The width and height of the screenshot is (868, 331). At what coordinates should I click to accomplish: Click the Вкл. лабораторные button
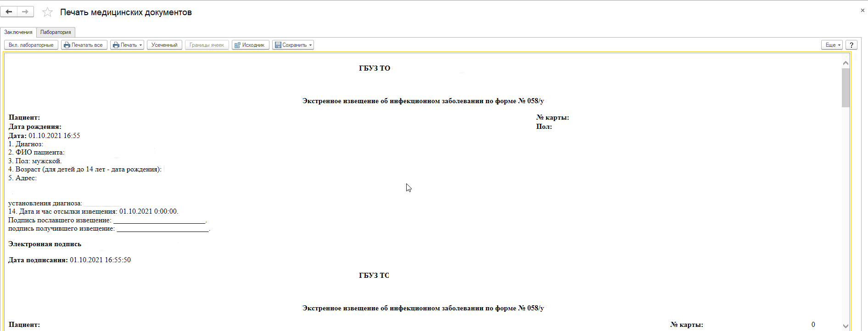point(31,45)
